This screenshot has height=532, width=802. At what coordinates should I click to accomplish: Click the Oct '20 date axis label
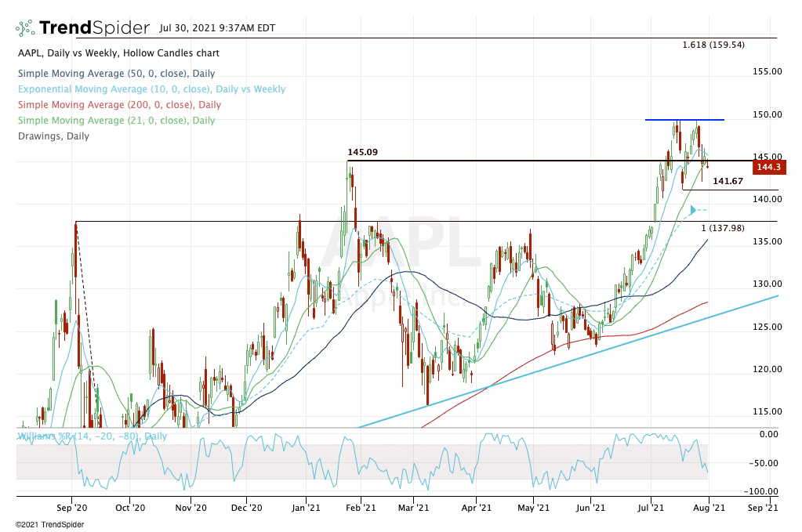[130, 508]
